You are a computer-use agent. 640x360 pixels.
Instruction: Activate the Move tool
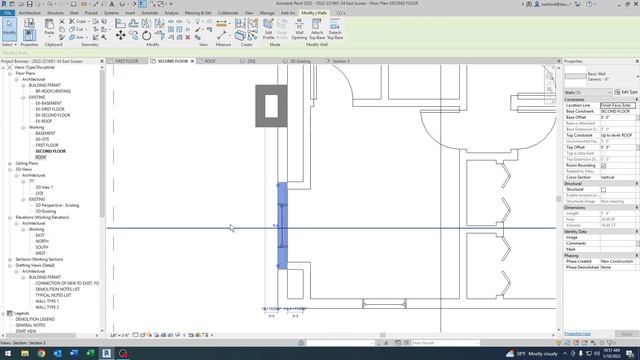click(x=120, y=36)
